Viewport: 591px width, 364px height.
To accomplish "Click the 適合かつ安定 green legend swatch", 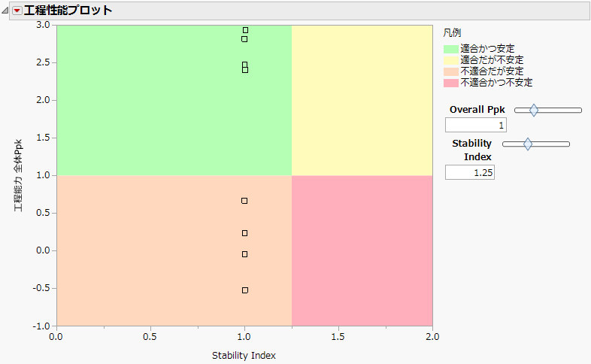I will 450,49.
